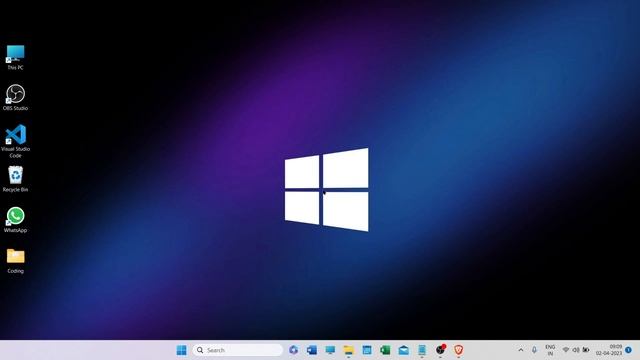Select the Coding folder on desktop
The image size is (640, 360).
16,261
